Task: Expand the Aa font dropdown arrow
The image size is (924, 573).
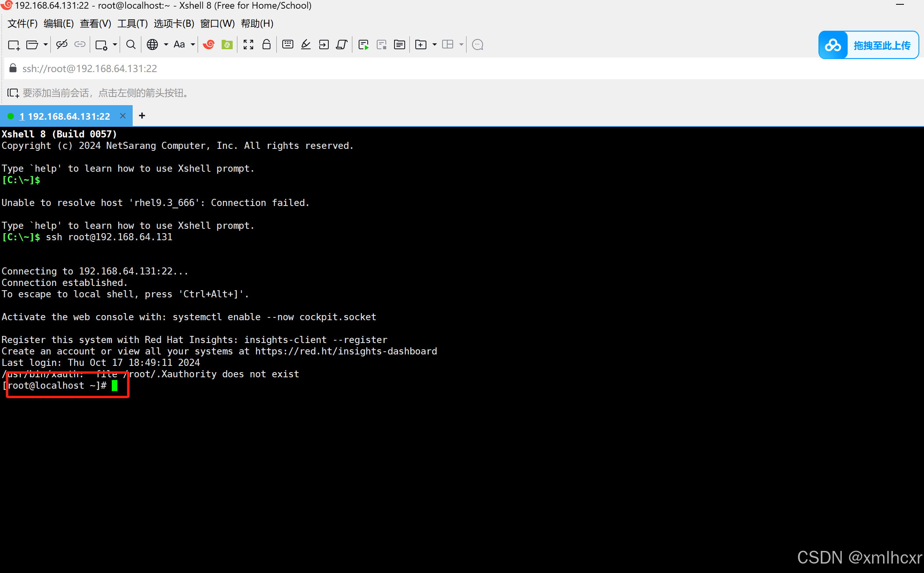Action: pos(193,45)
